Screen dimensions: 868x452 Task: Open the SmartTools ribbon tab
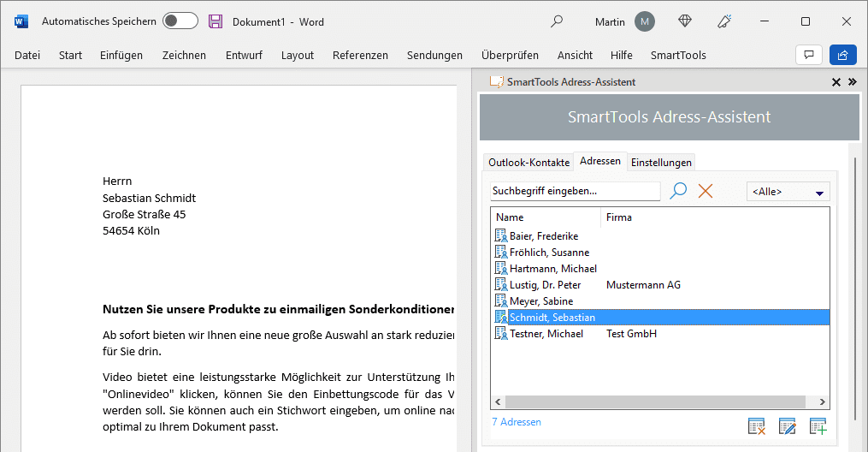[x=678, y=55]
